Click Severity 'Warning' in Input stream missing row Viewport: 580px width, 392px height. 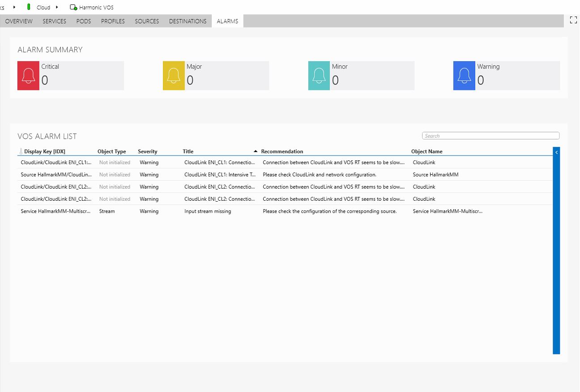pos(149,211)
